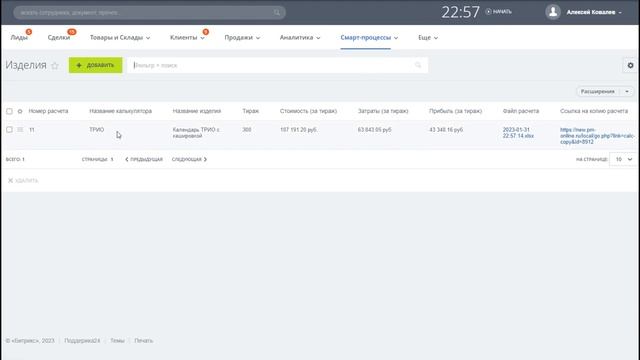Change the rows per page dropdown
Image resolution: width=640 pixels, height=360 pixels.
623,159
